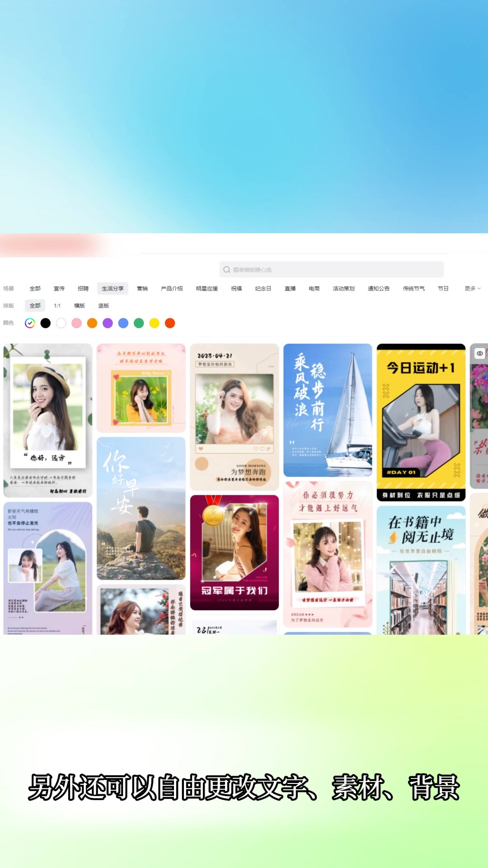
Task: Open the 乘风破浪 sailboat template
Action: pyautogui.click(x=328, y=410)
